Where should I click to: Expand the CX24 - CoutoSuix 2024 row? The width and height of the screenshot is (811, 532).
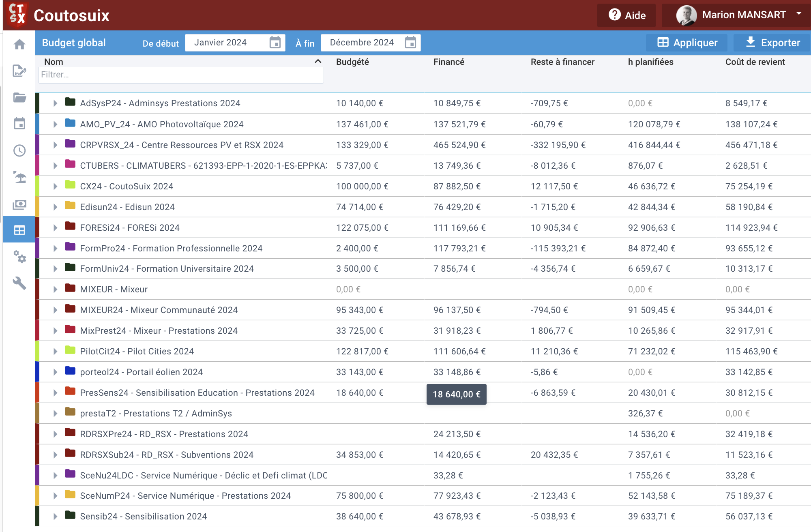click(x=55, y=187)
